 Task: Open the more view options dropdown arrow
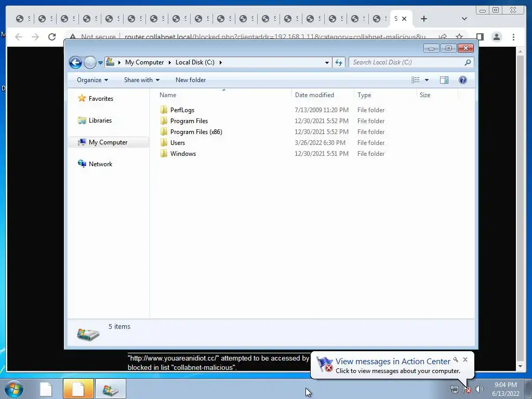tap(427, 80)
